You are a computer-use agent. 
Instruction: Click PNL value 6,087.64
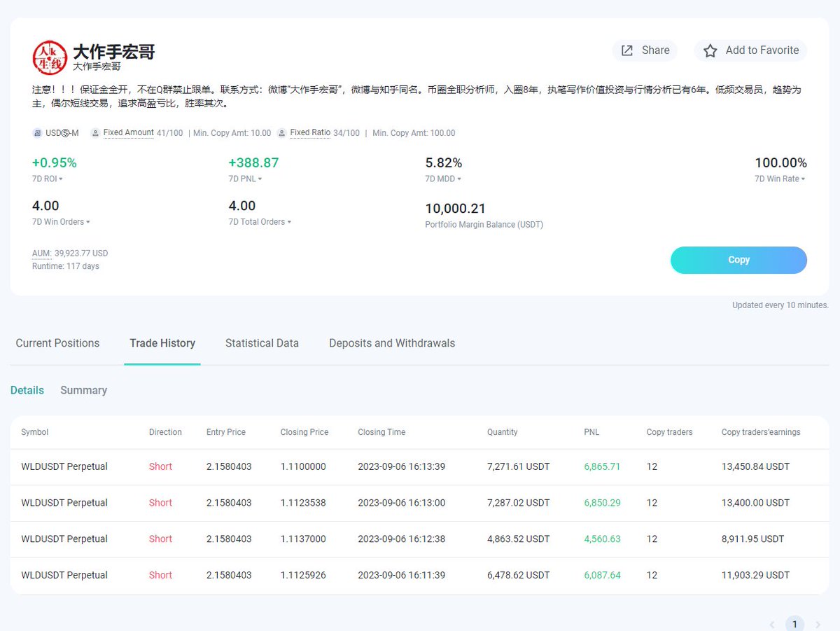tap(602, 576)
